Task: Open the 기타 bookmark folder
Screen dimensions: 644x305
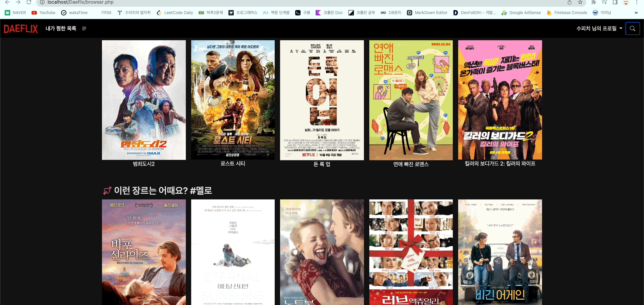Action: pos(103,13)
